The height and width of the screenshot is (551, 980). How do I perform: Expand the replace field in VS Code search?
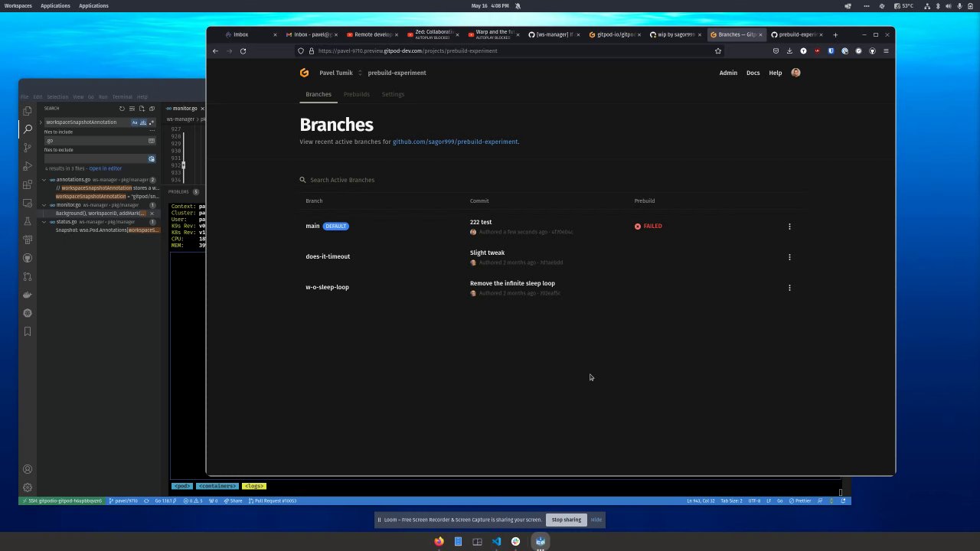pyautogui.click(x=41, y=122)
